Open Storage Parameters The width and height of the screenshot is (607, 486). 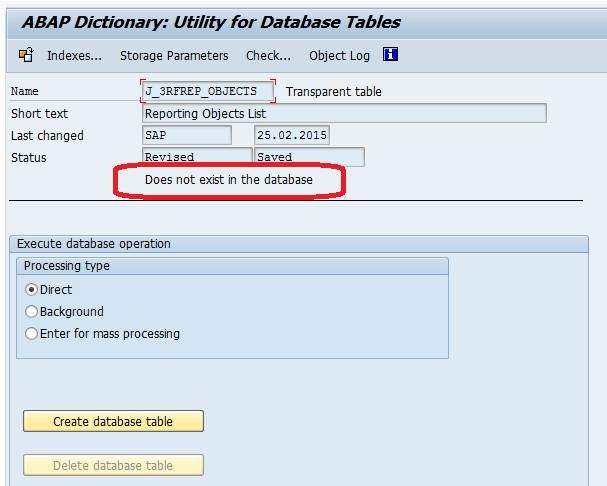pos(174,56)
